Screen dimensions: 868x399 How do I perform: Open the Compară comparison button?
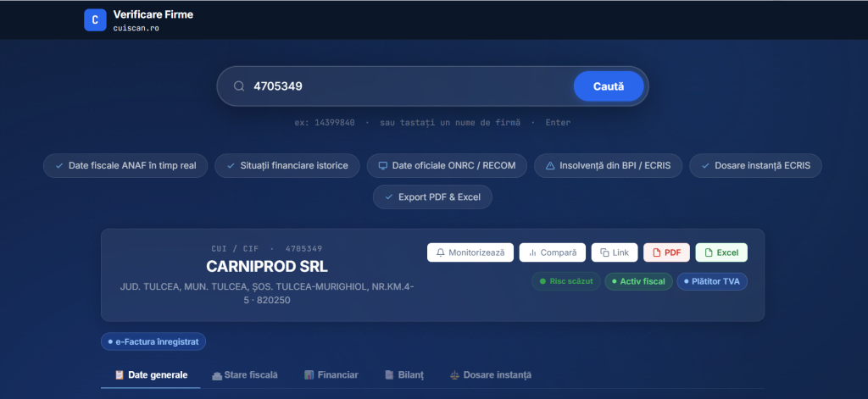tap(553, 252)
